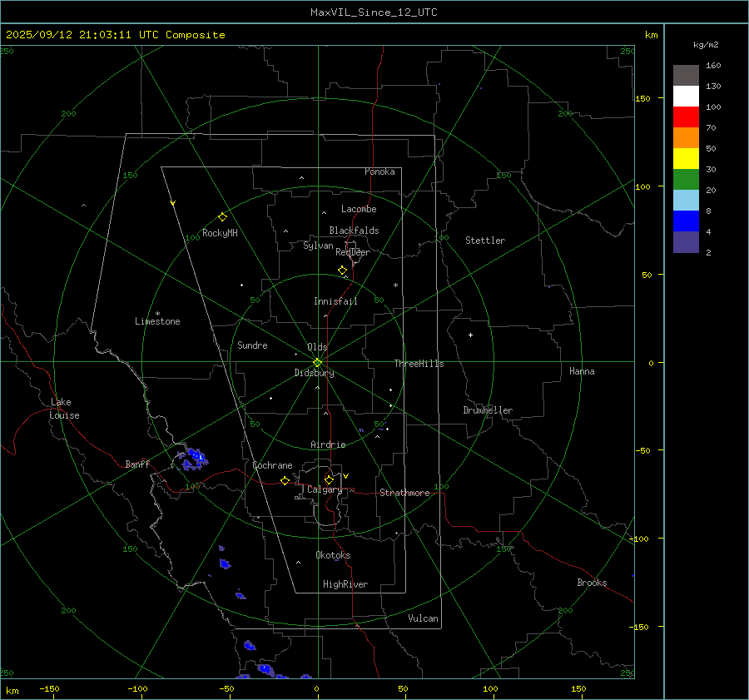Click the Sundre map label

click(252, 345)
